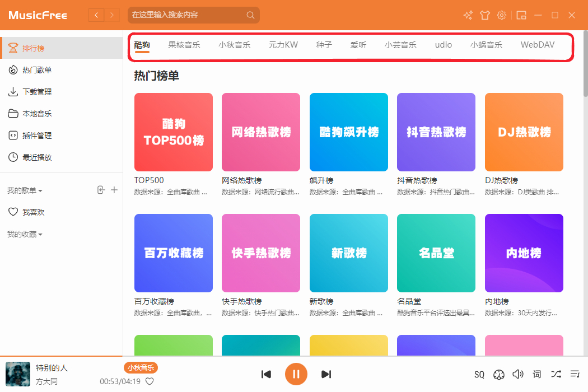Click the volume speaker icon
This screenshot has width=588, height=392.
click(x=518, y=374)
